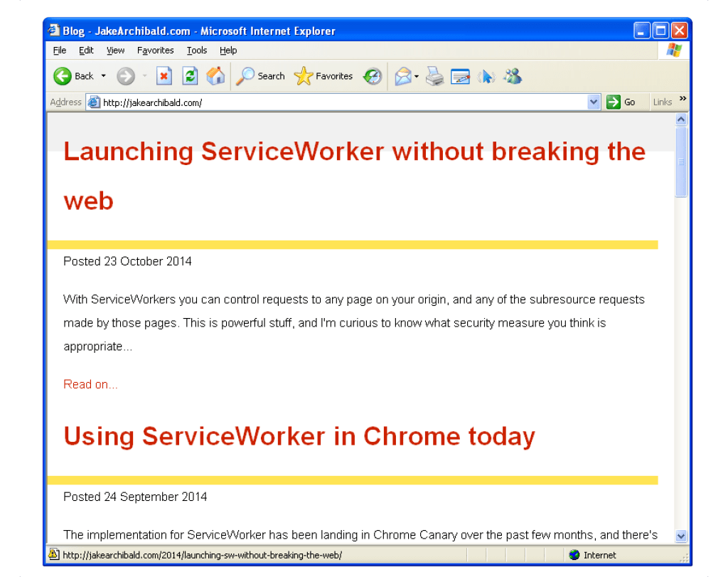
Task: Refresh the page using the toolbar icon
Action: [x=190, y=76]
